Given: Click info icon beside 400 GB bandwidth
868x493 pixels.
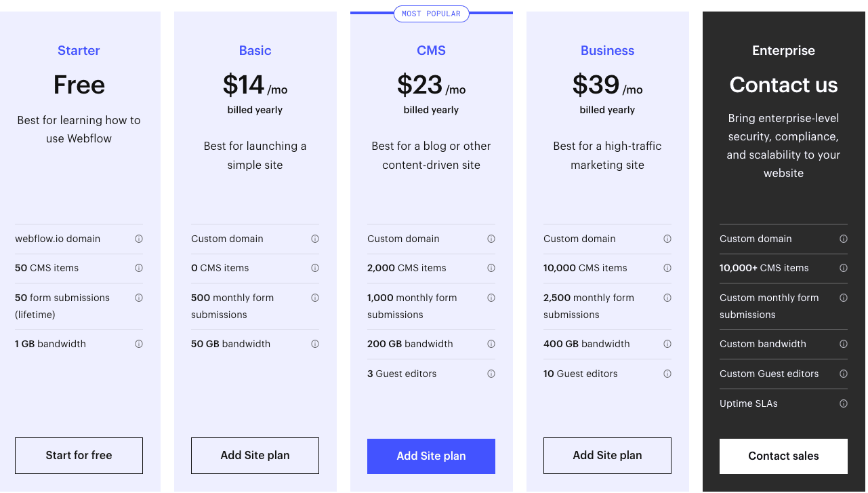Looking at the screenshot, I should click(667, 344).
